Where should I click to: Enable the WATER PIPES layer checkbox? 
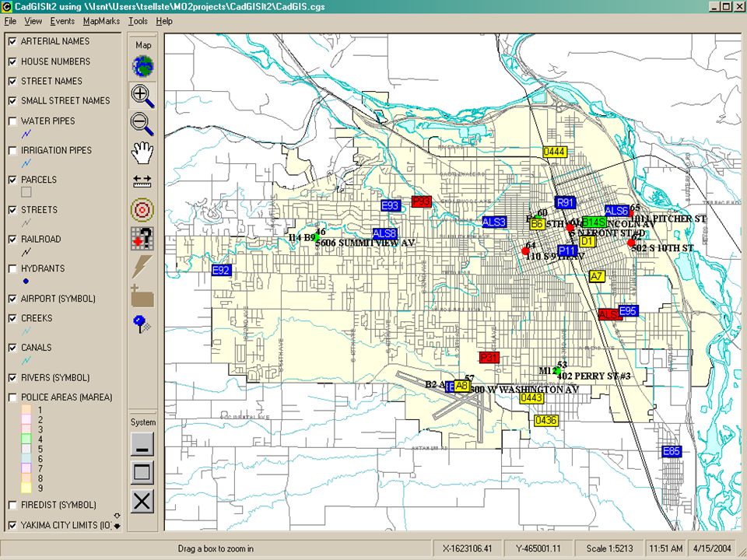click(x=13, y=121)
